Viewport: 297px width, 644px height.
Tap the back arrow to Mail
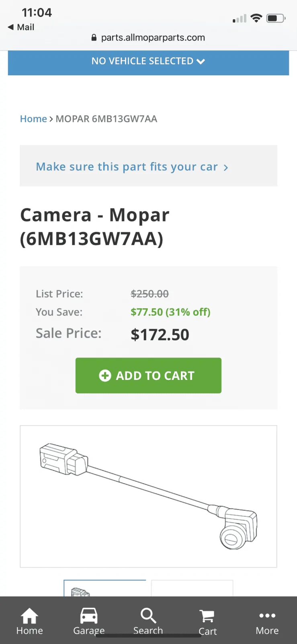click(11, 27)
